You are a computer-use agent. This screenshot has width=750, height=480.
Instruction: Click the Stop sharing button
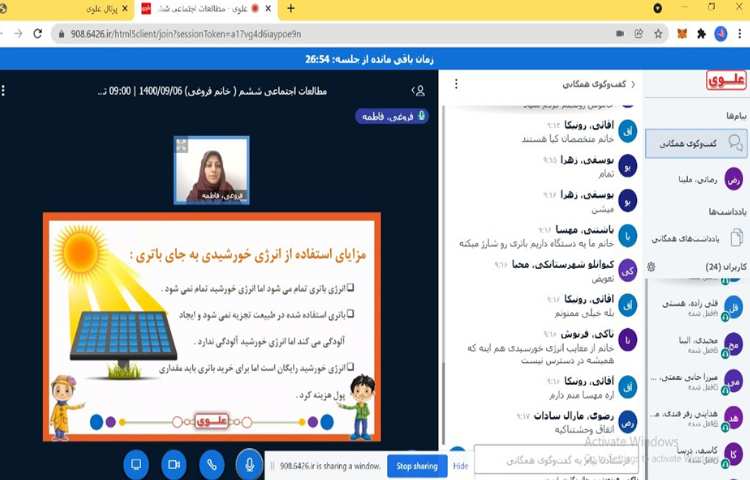click(x=417, y=466)
